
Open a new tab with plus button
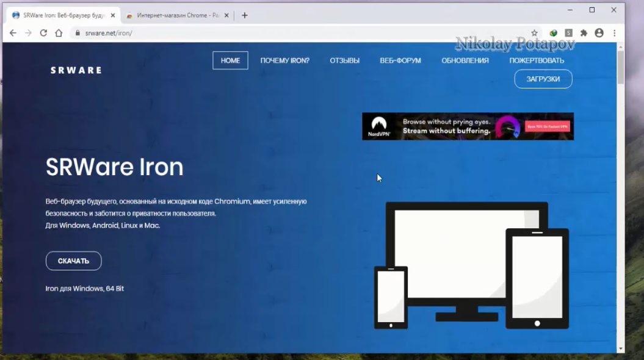(x=244, y=15)
